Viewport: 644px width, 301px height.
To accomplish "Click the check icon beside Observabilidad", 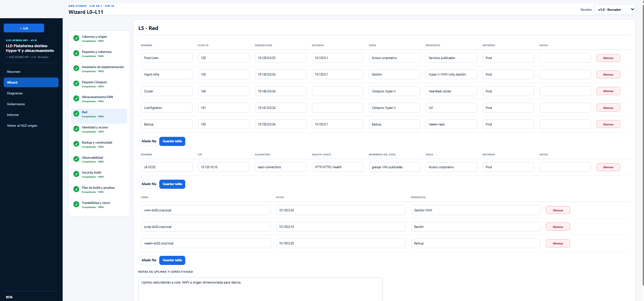I will click(x=76, y=159).
